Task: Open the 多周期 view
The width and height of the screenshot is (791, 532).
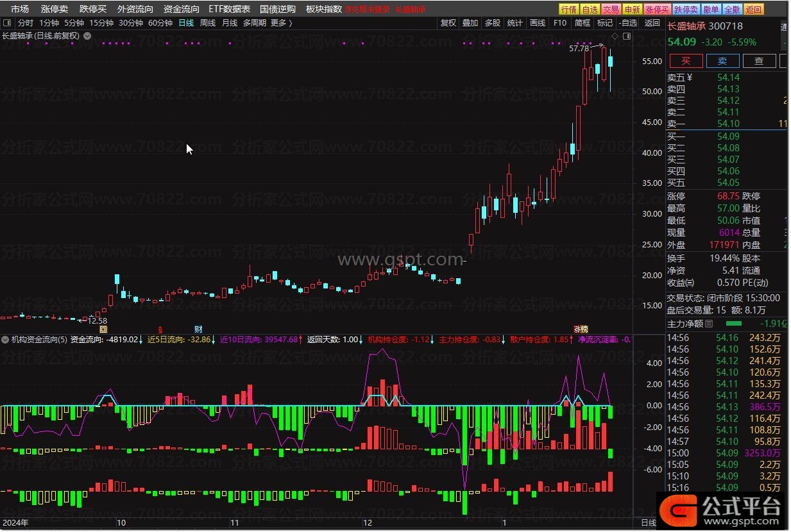Action: click(x=255, y=23)
